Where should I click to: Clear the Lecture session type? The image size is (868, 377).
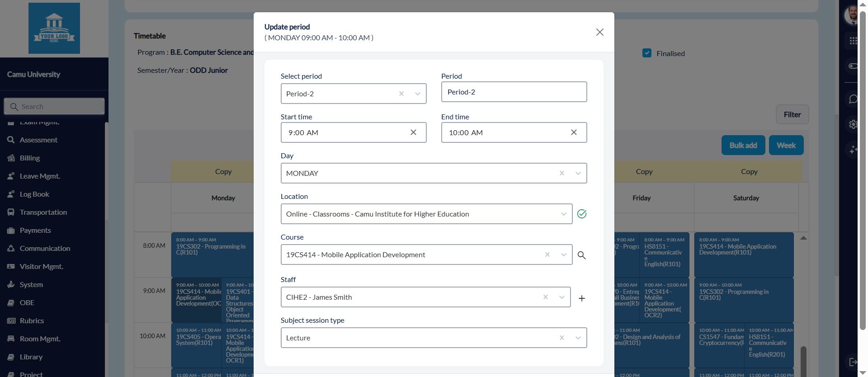561,338
